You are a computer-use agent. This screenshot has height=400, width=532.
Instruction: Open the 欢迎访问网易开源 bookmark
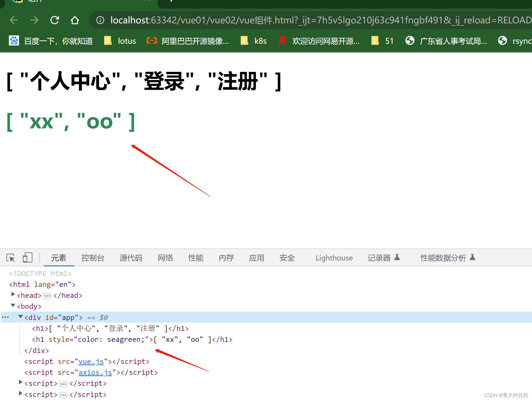click(319, 41)
